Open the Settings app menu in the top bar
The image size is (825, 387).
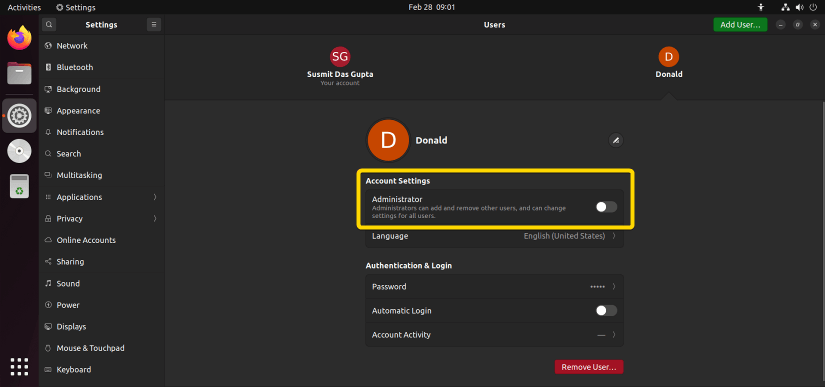(x=76, y=7)
